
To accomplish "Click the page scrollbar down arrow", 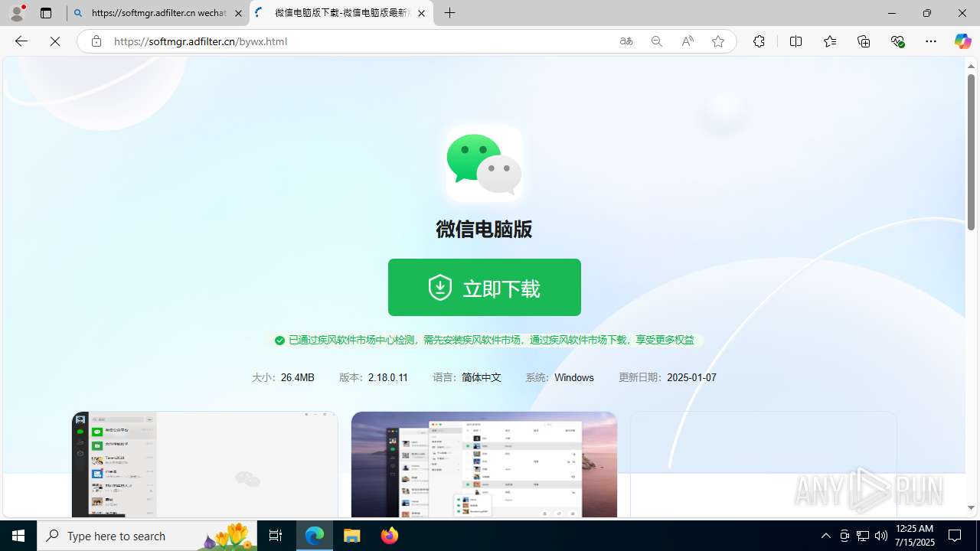I will point(971,507).
